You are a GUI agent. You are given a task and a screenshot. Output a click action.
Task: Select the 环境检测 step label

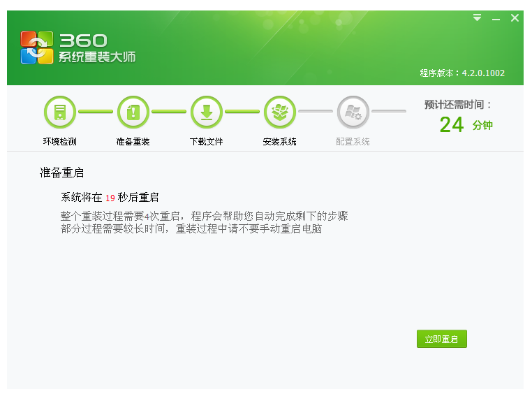tap(60, 142)
